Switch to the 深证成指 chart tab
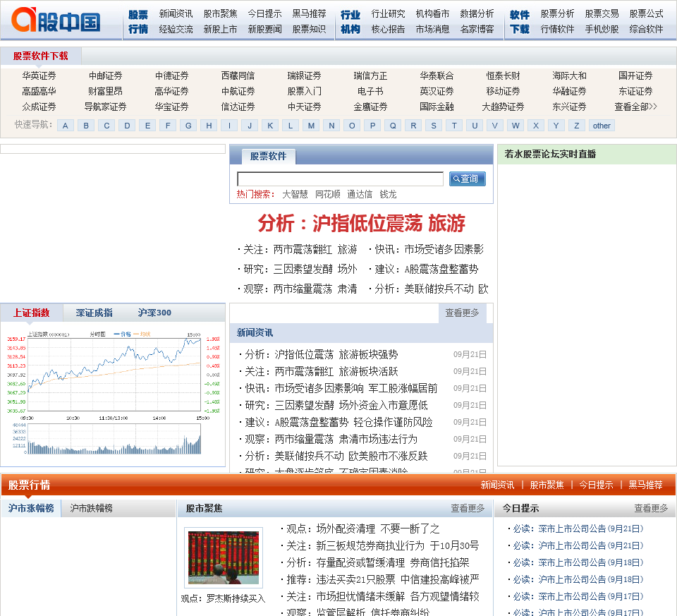677x616 pixels. click(x=94, y=313)
